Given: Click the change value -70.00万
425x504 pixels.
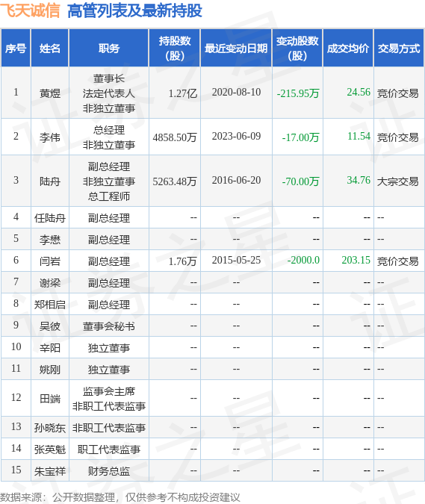Looking at the screenshot, I should 300,181.
